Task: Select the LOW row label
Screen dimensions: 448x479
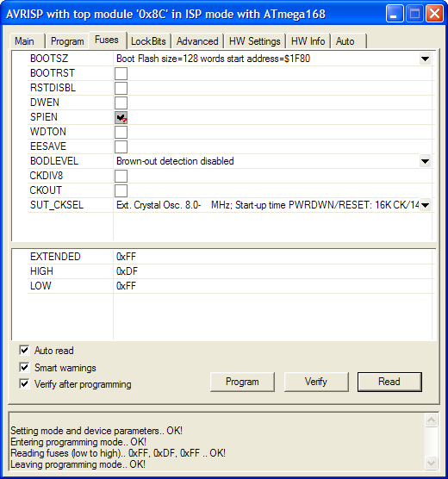Action: click(x=40, y=286)
